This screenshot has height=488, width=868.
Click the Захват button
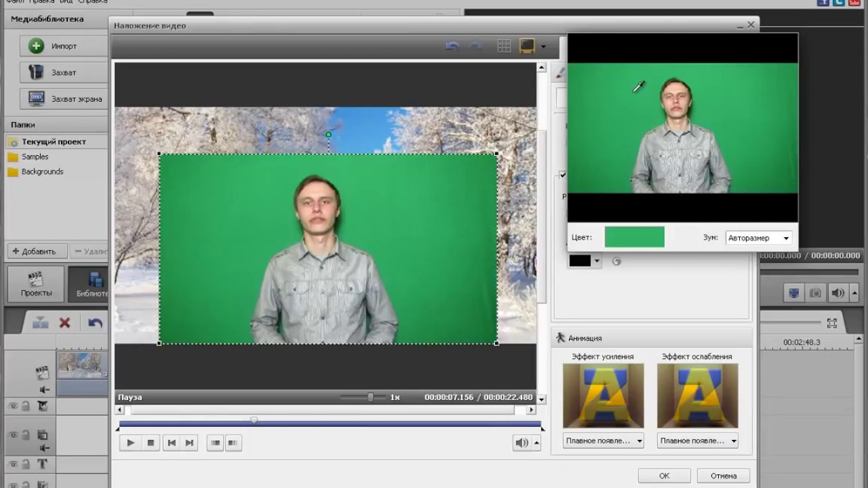64,73
